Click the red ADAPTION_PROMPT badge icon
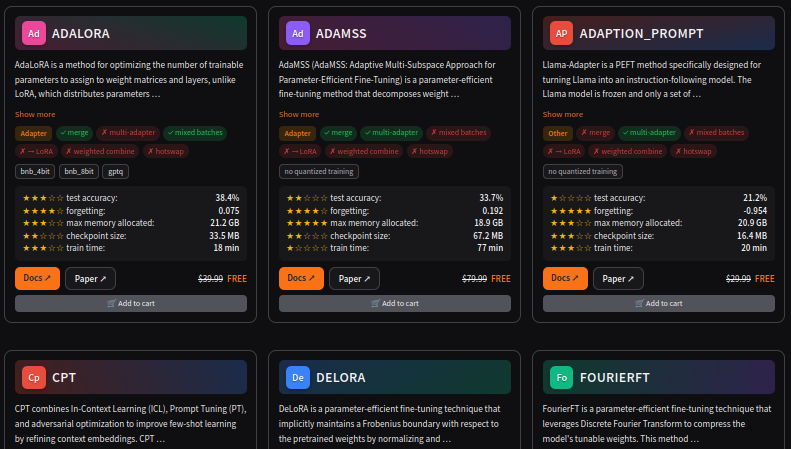This screenshot has width=791, height=449. [x=561, y=33]
